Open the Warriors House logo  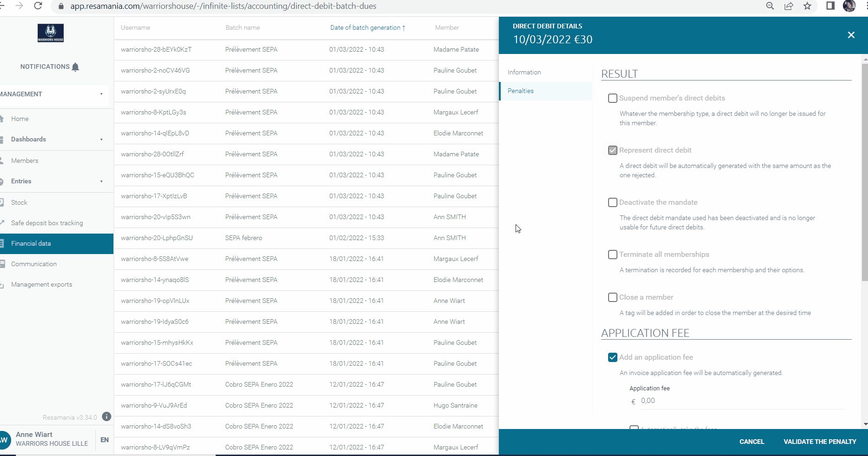(51, 33)
